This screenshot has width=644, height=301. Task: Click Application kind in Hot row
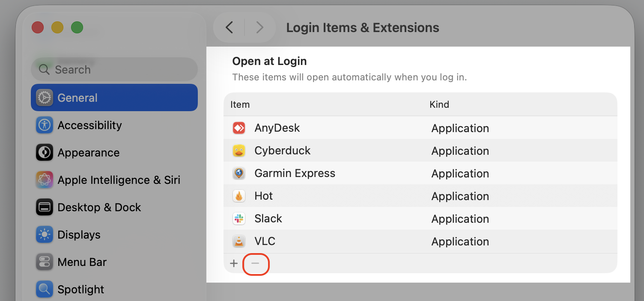click(x=460, y=196)
